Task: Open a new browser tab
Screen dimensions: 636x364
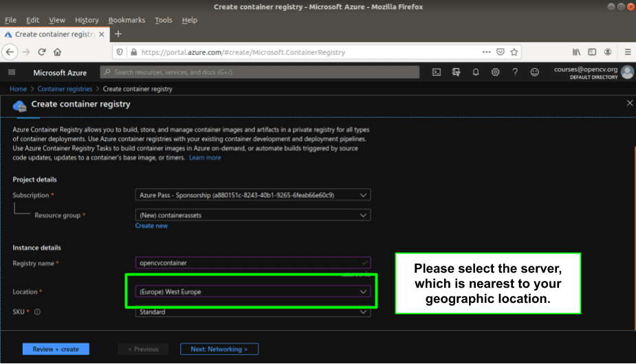Action: (118, 34)
